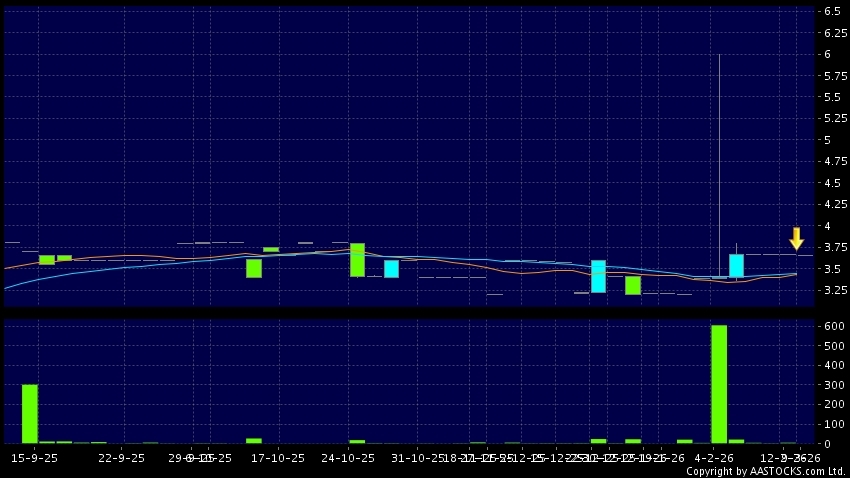Click the yellow down arrow marker
Image resolution: width=850 pixels, height=478 pixels.
(x=796, y=239)
